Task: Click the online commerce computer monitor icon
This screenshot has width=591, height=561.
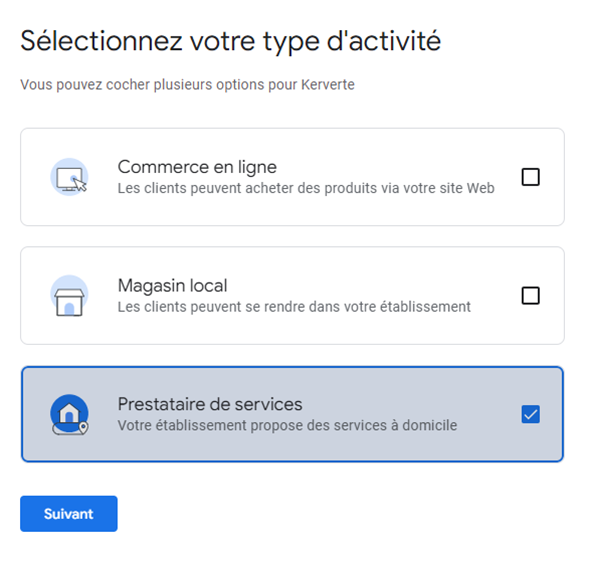Action: click(69, 177)
